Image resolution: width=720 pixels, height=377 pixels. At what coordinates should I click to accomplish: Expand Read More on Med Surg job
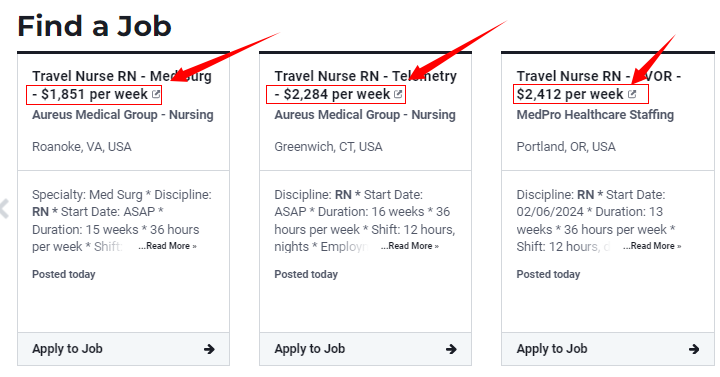(x=168, y=246)
